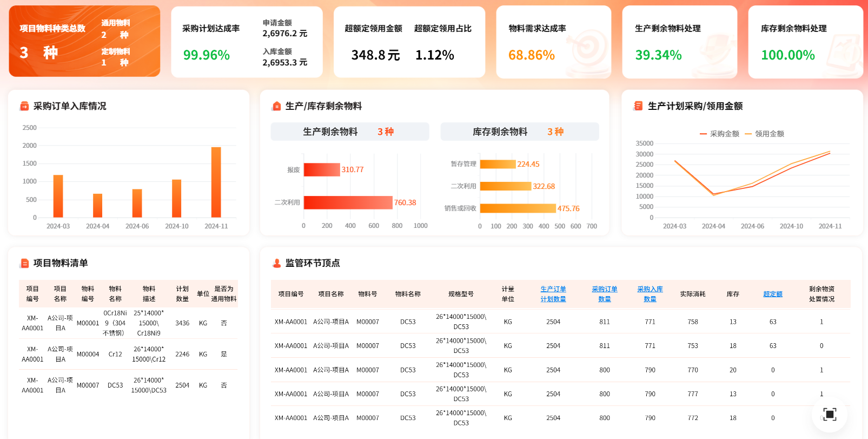Open the 生产订单计划数量 column link

(x=553, y=294)
